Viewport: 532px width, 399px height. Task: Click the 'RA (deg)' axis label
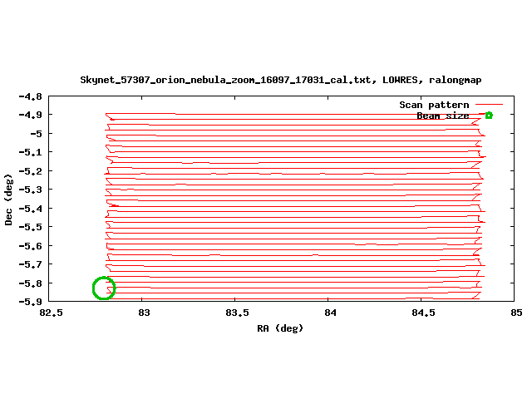tap(280, 328)
